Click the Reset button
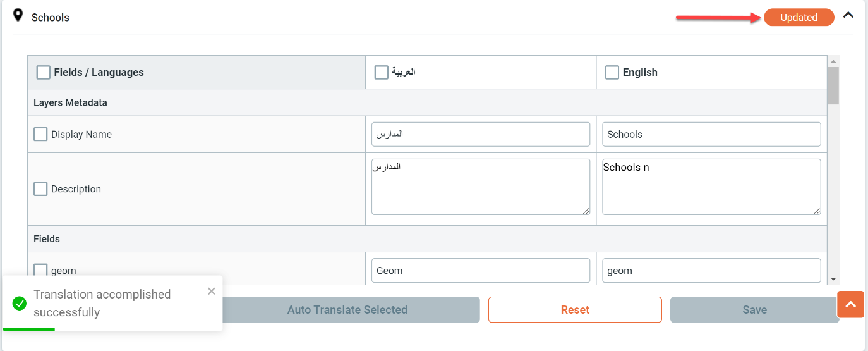The image size is (868, 351). click(575, 310)
